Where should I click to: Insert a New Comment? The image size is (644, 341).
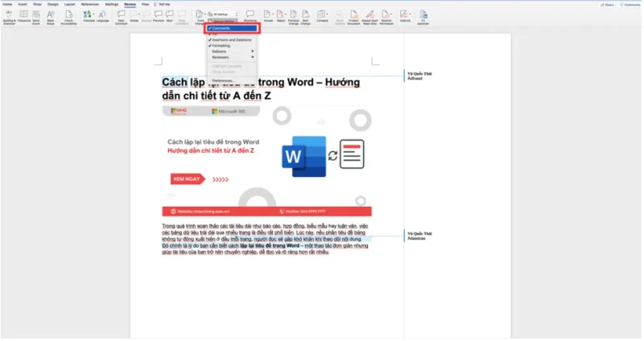tap(122, 18)
